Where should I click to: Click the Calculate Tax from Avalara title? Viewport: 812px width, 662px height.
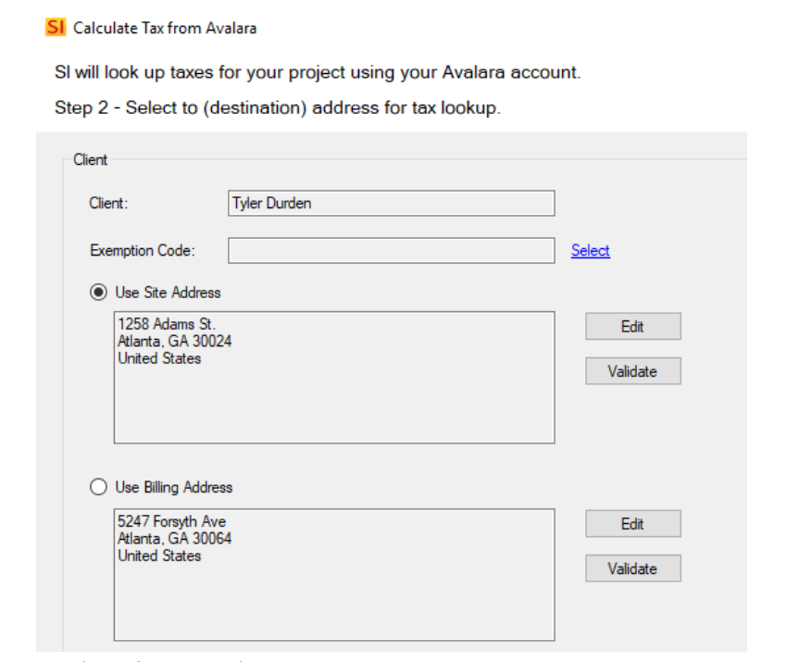[165, 28]
